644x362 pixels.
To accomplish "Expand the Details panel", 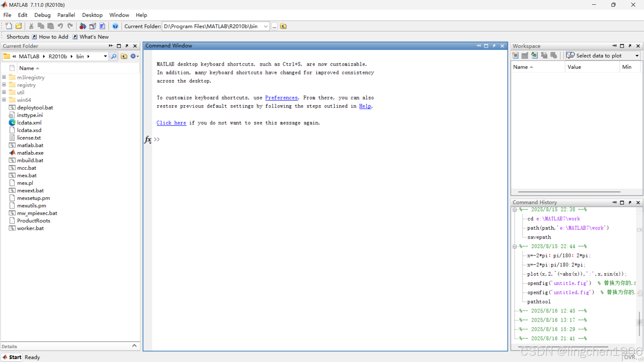I will [x=134, y=346].
